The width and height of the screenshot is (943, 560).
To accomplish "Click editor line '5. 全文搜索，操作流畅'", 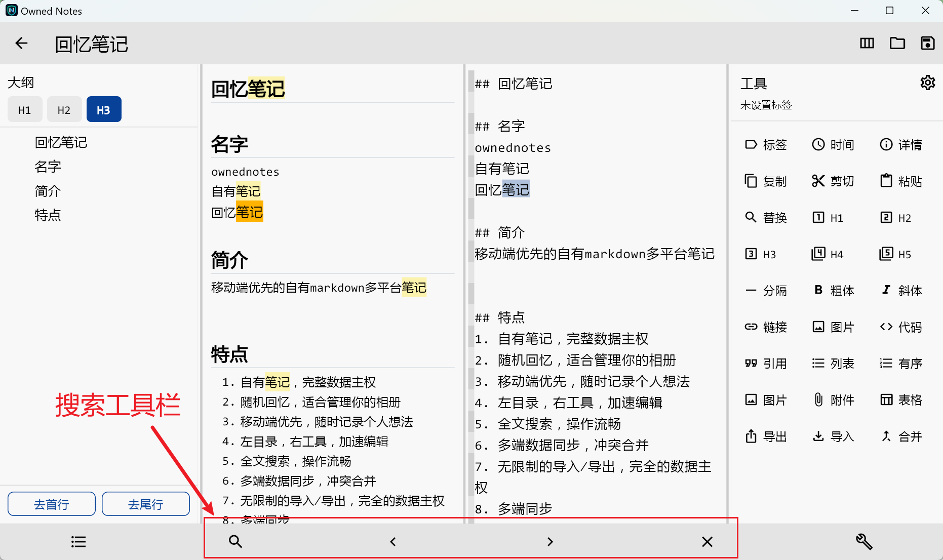I will pos(547,424).
